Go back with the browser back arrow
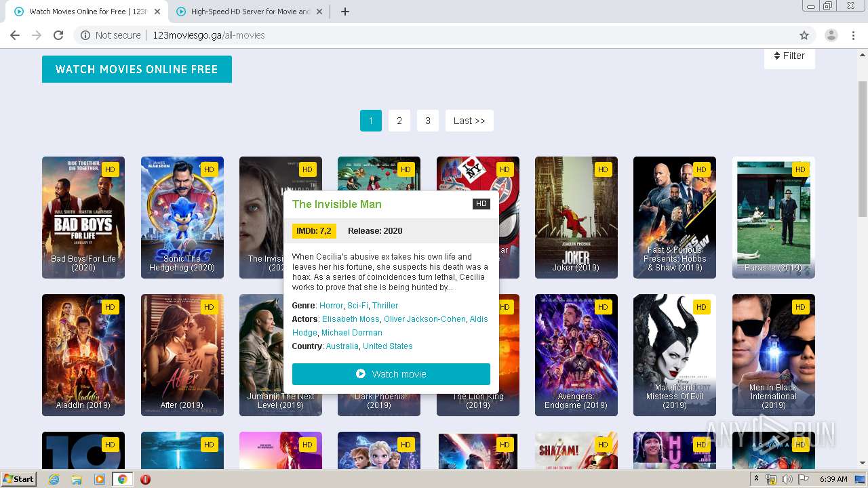The height and width of the screenshot is (488, 868). tap(15, 35)
